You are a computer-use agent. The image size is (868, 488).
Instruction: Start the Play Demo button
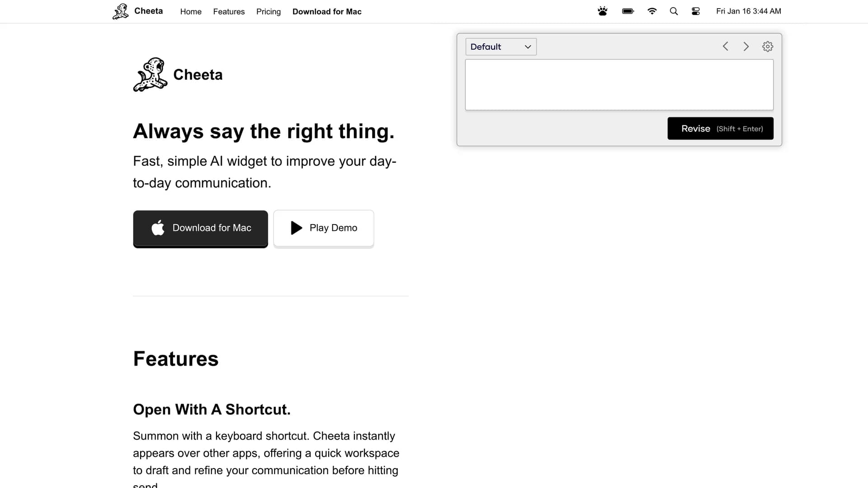tap(324, 228)
